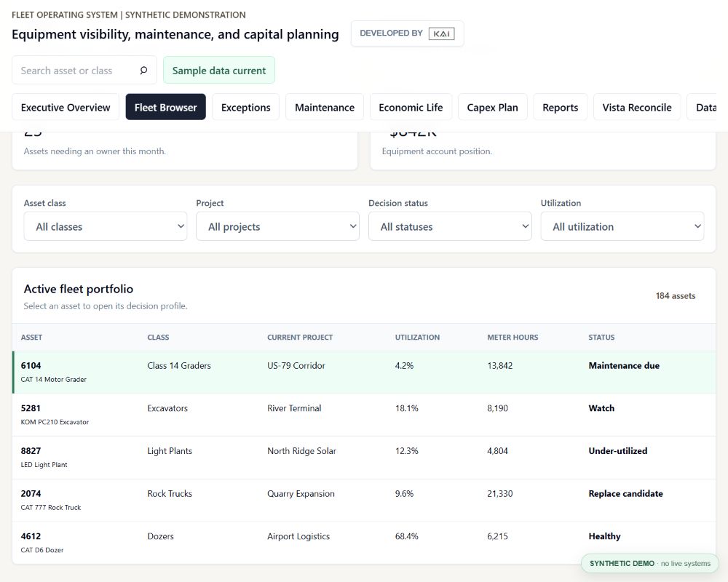
Task: Click the Quarry Expansion project cell
Action: (x=301, y=494)
